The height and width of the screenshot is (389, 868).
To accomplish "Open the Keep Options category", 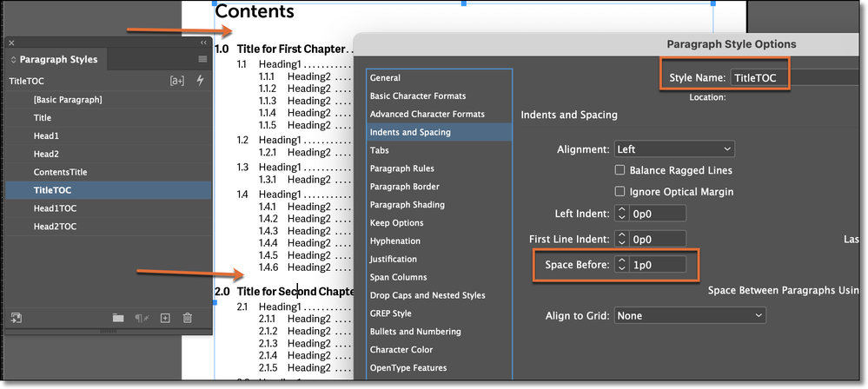I will (394, 223).
